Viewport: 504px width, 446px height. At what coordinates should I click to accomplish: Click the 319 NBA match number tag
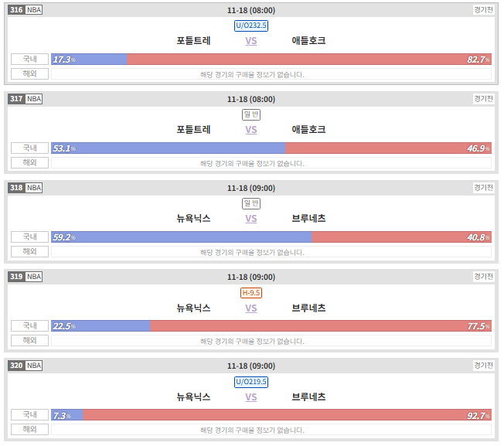click(26, 277)
